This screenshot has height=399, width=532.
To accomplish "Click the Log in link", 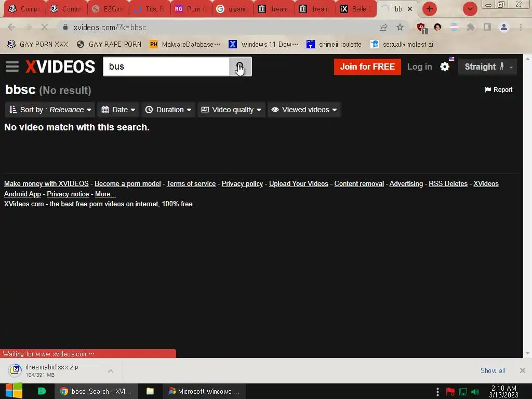I will 420,66.
